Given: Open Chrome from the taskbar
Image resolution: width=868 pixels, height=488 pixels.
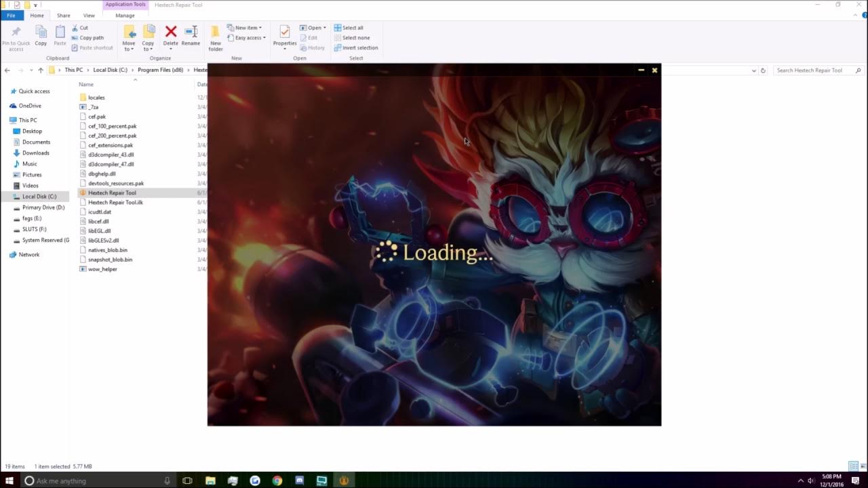Looking at the screenshot, I should coord(277,481).
